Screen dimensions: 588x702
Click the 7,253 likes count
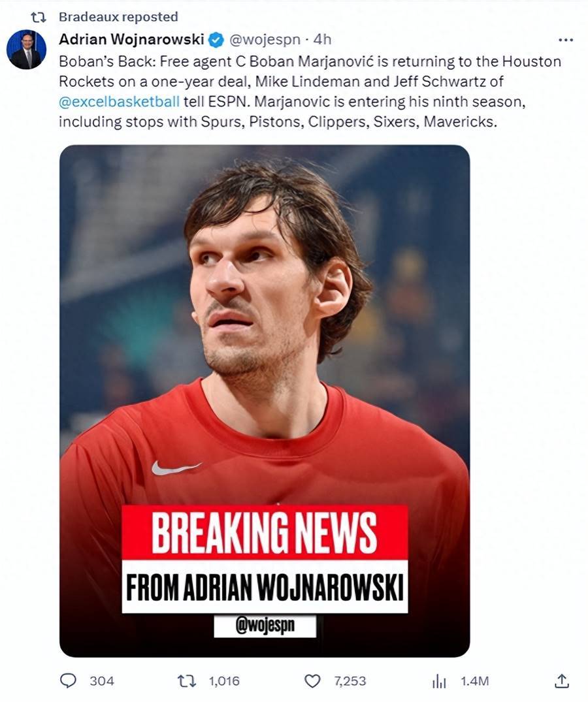click(350, 681)
